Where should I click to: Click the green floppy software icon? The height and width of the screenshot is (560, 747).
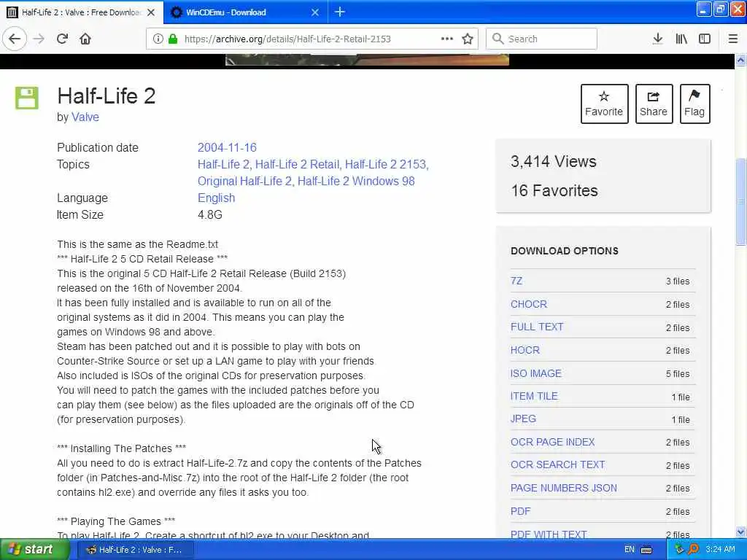coord(27,98)
